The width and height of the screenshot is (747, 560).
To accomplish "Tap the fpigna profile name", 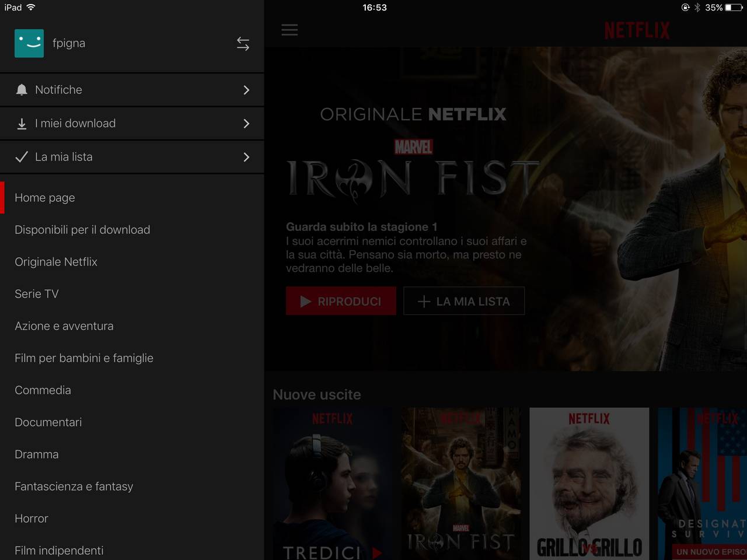I will point(69,43).
